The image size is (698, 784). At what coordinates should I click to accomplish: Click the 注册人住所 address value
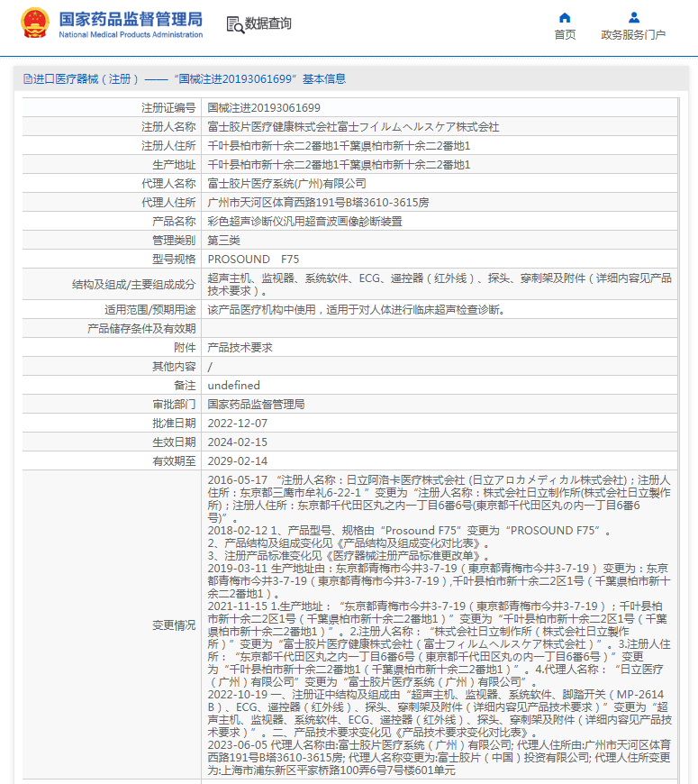339,146
